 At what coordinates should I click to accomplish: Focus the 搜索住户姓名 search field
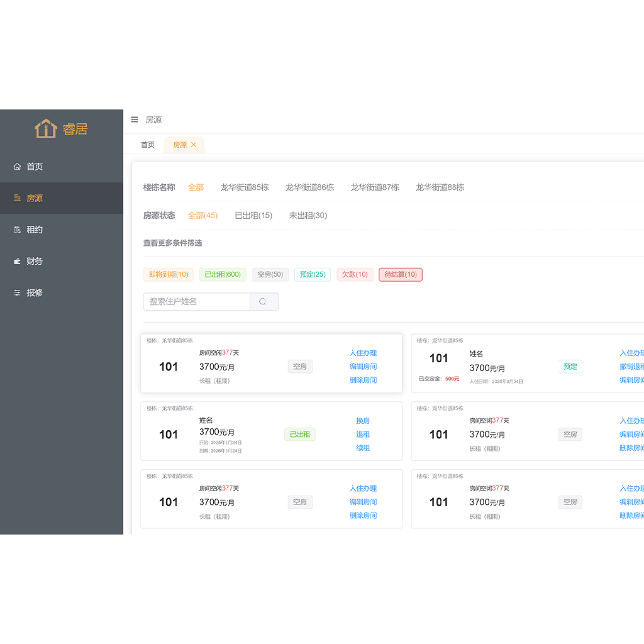point(196,302)
